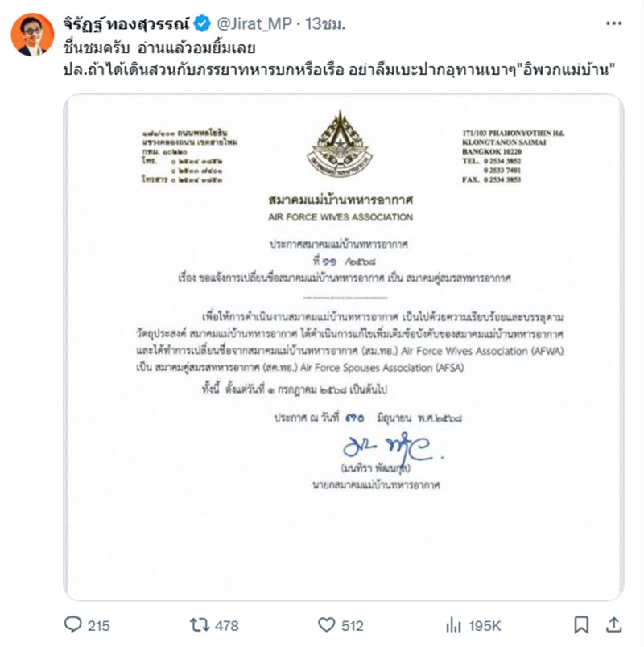Like the post with the heart icon
This screenshot has width=644, height=647.
pyautogui.click(x=326, y=624)
